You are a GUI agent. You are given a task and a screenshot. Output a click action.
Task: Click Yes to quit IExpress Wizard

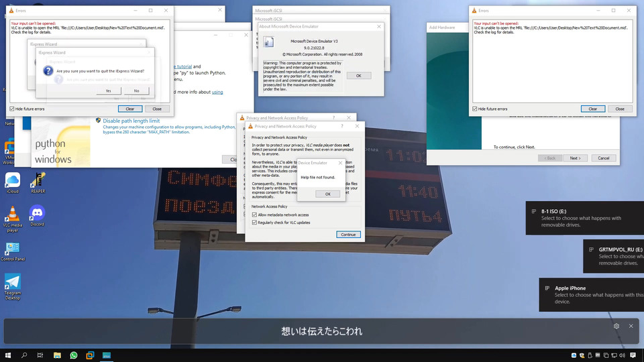(109, 90)
